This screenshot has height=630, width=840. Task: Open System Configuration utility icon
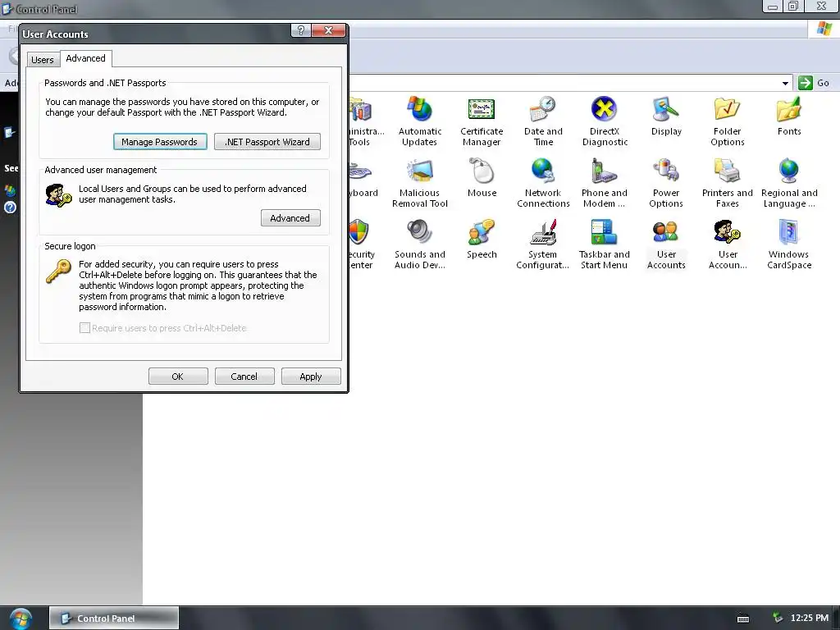coord(543,244)
